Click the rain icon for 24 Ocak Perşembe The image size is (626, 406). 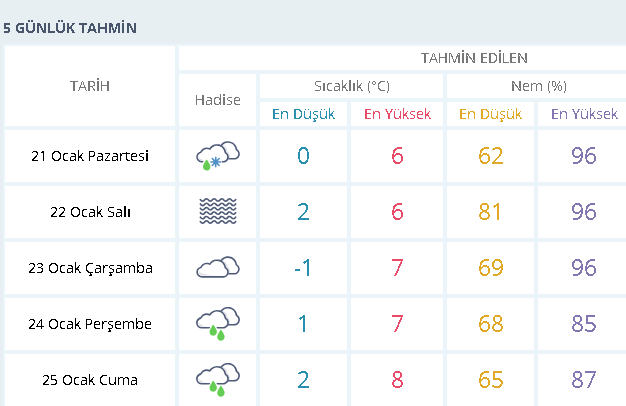[x=218, y=323]
